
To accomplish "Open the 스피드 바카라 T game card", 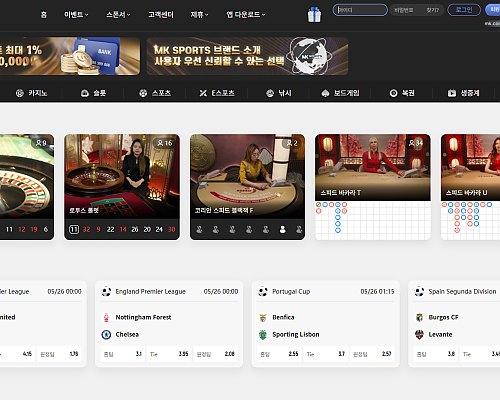I will coord(373,187).
